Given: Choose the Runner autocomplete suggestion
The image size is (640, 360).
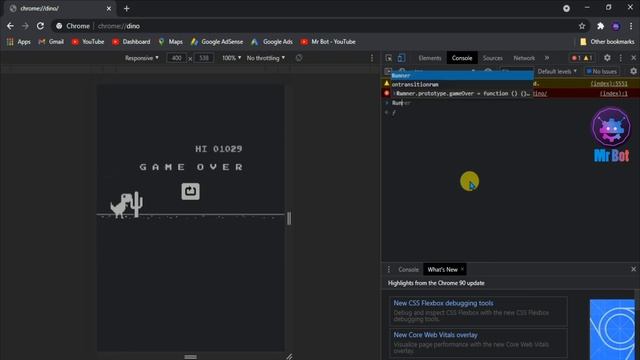Looking at the screenshot, I should pos(462,76).
